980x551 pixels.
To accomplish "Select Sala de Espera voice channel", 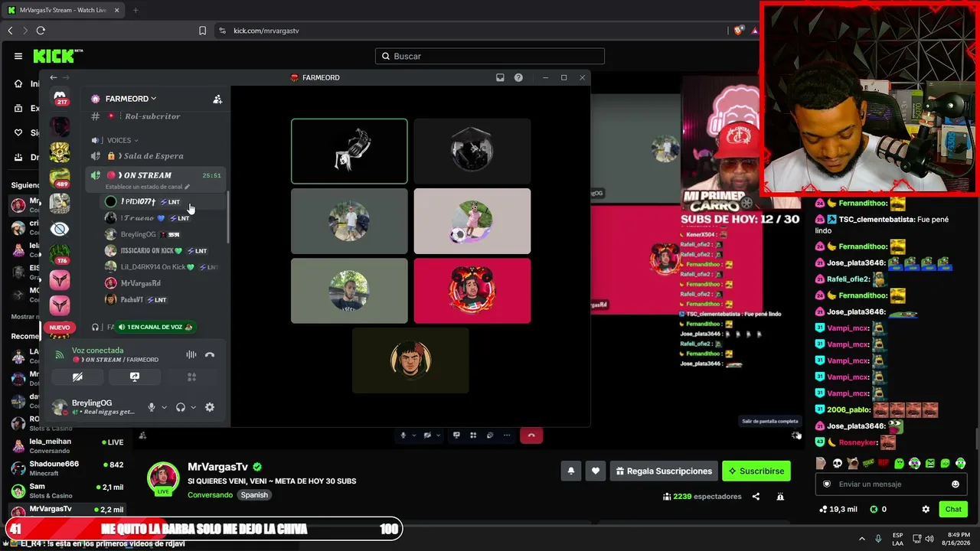I will point(155,156).
